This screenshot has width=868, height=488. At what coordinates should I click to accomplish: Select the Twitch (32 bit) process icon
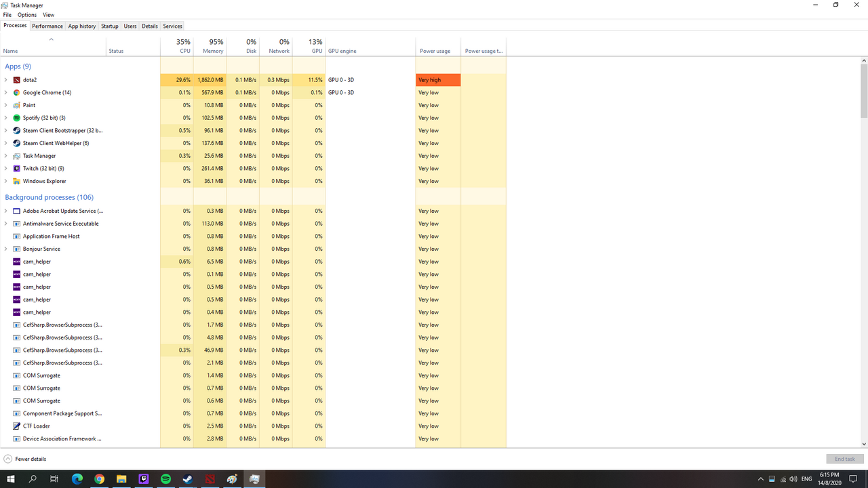coord(17,169)
